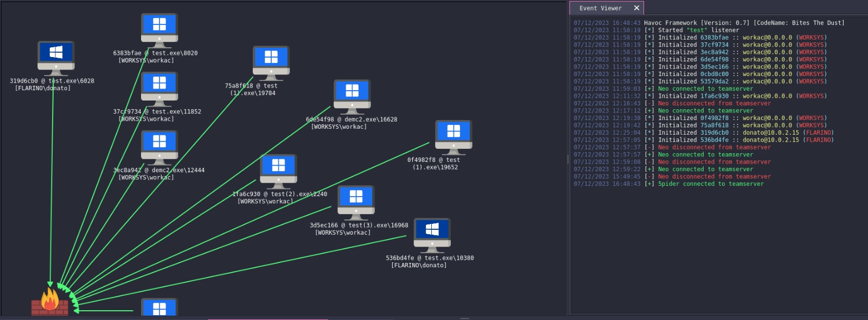868x320 pixels.
Task: Select the 6de54f98 demc2.exe\16628 agent icon
Action: [352, 97]
